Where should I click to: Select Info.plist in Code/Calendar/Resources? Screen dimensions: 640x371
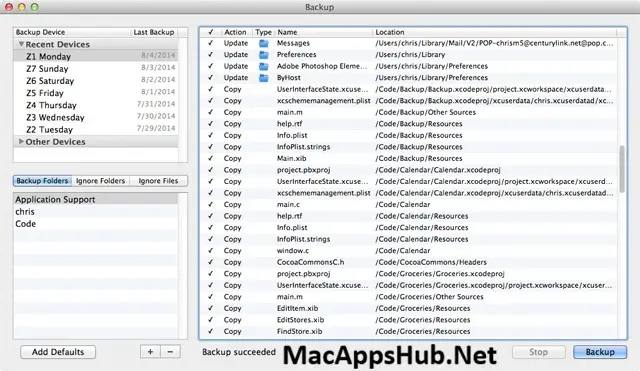pos(292,227)
